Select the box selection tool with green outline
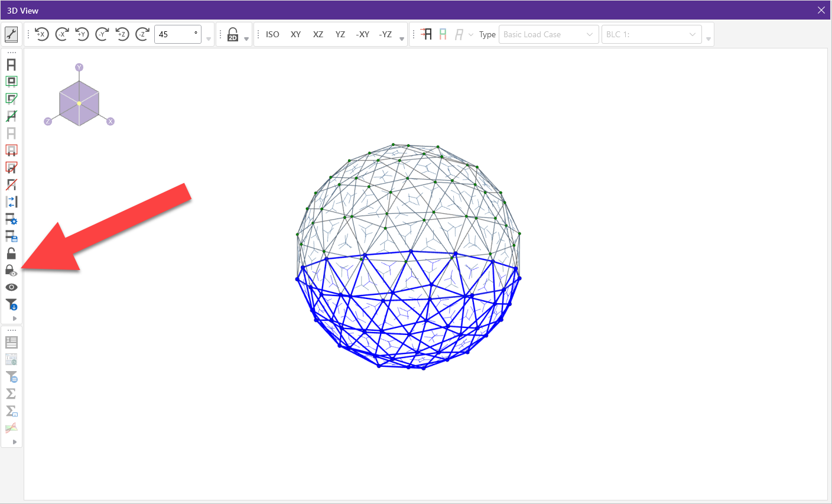The height and width of the screenshot is (504, 832). pos(11,82)
